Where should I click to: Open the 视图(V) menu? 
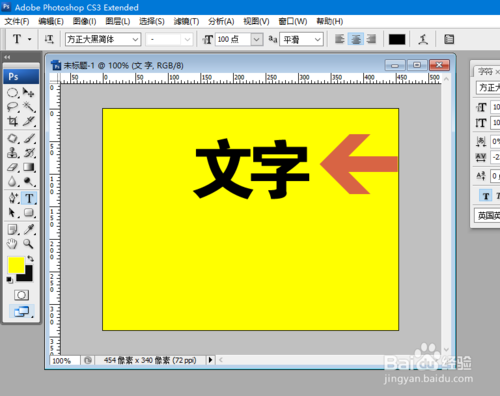(x=256, y=22)
